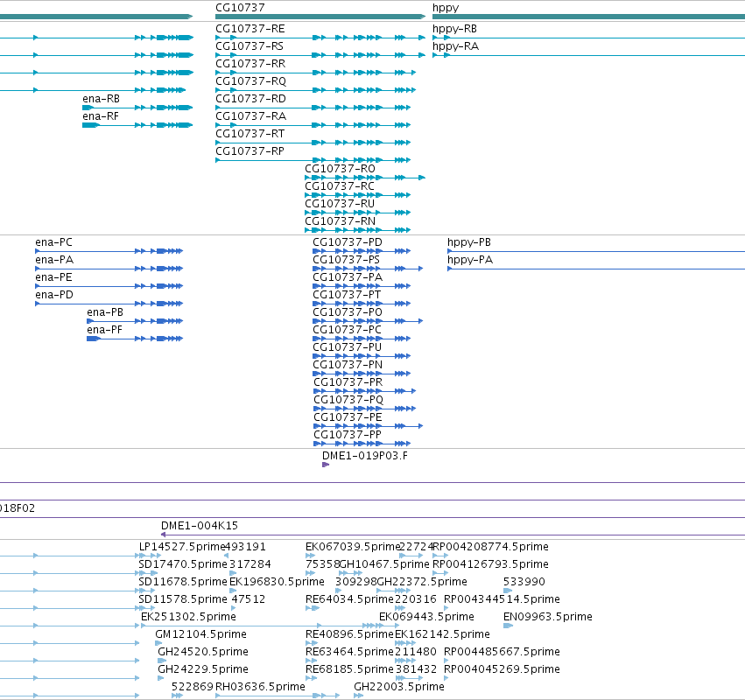Choose protein CG10737-PO
This screenshot has height=700, width=745.
coord(348,312)
